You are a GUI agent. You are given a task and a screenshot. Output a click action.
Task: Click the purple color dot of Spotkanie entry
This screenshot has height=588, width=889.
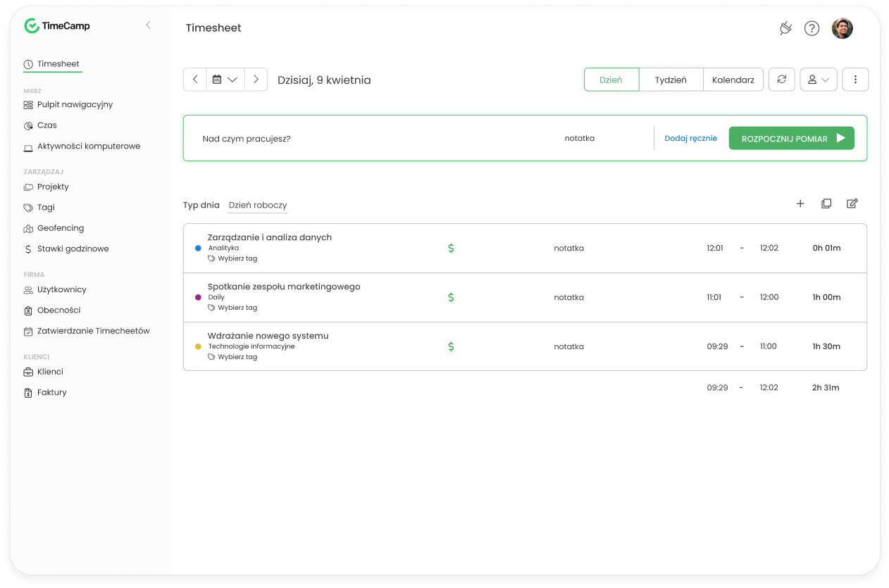pyautogui.click(x=198, y=297)
